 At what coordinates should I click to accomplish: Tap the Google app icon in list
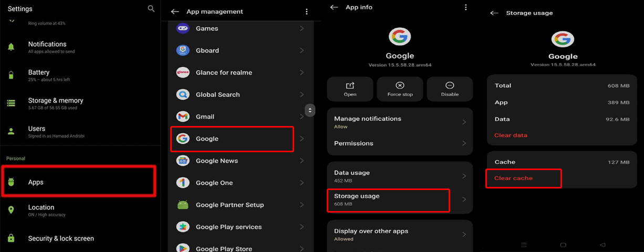click(183, 139)
